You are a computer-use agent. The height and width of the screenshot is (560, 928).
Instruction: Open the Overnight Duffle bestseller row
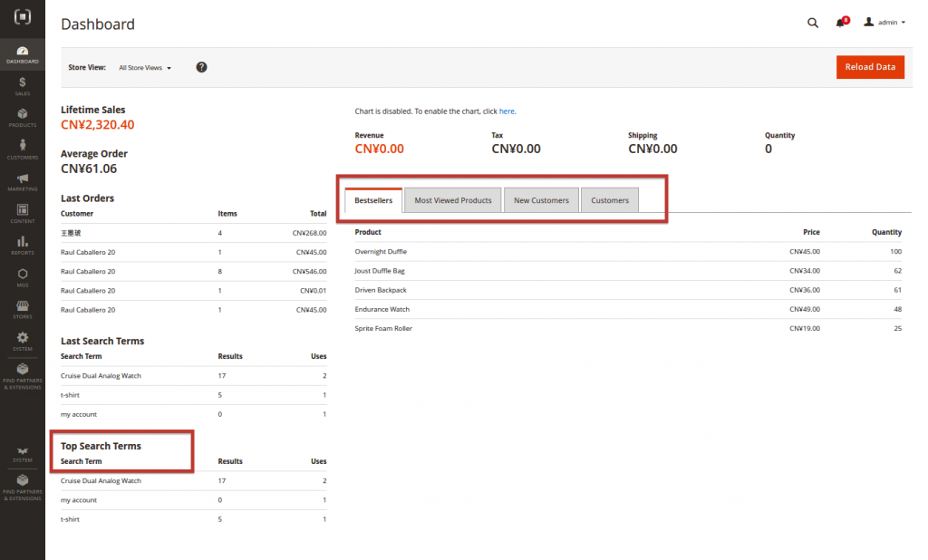point(381,251)
